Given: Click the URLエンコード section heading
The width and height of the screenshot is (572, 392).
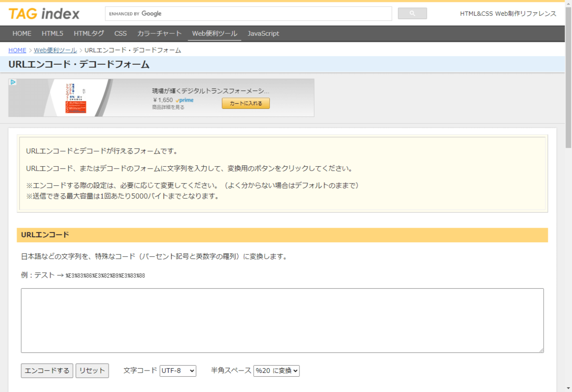Looking at the screenshot, I should (x=45, y=235).
